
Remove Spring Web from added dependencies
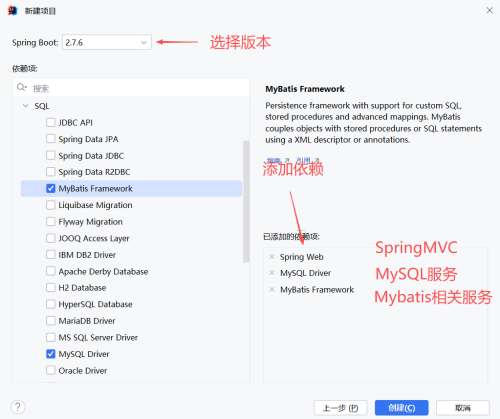[272, 257]
